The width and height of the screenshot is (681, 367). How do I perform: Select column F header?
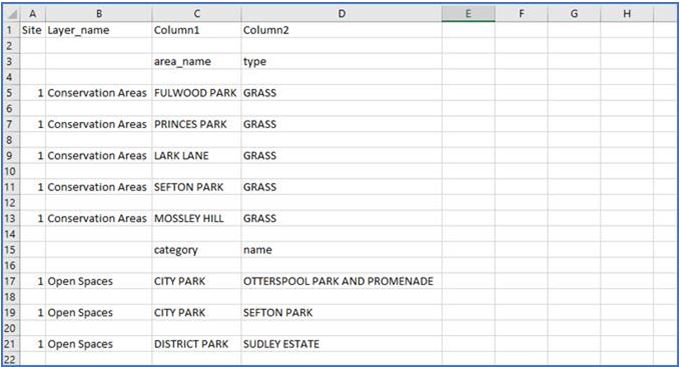tap(521, 14)
